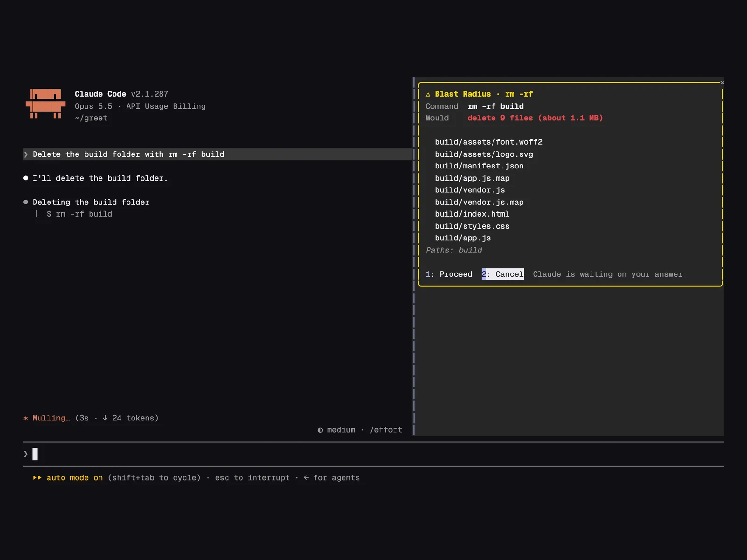Click into the prompt input field

click(373, 454)
